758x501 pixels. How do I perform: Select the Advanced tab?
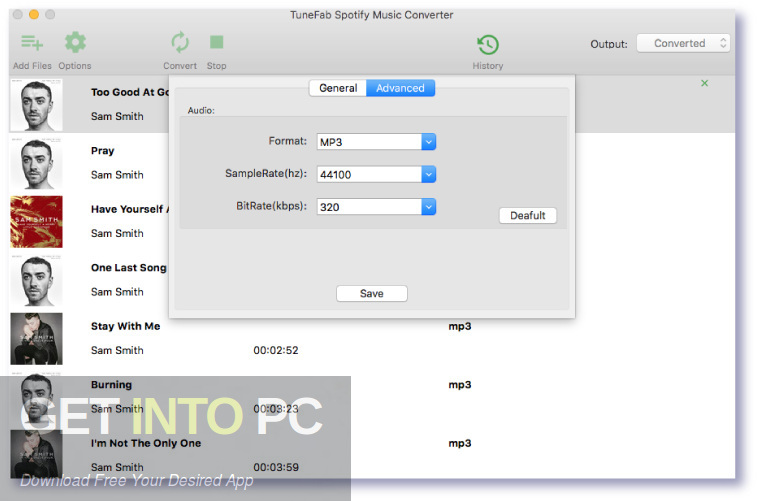[x=400, y=88]
